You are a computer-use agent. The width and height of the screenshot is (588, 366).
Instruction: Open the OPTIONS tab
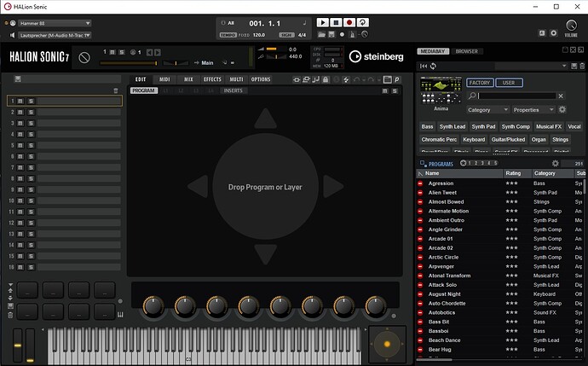tap(261, 79)
